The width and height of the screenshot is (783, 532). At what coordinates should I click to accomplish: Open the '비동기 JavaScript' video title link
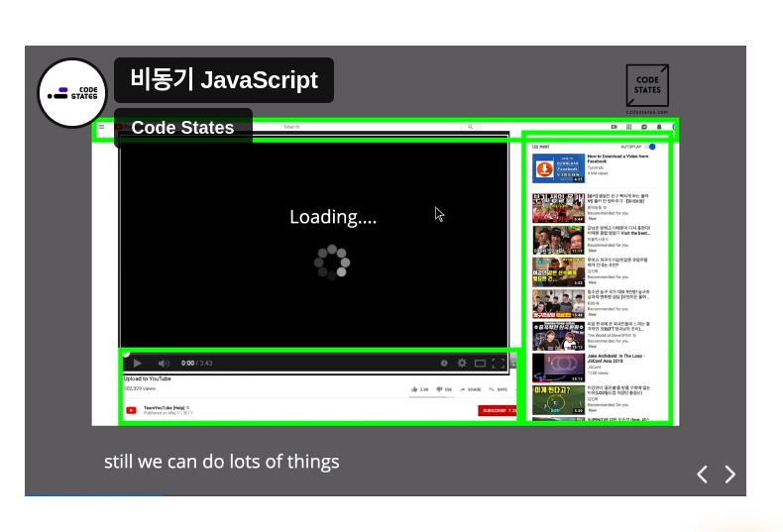coord(224,80)
